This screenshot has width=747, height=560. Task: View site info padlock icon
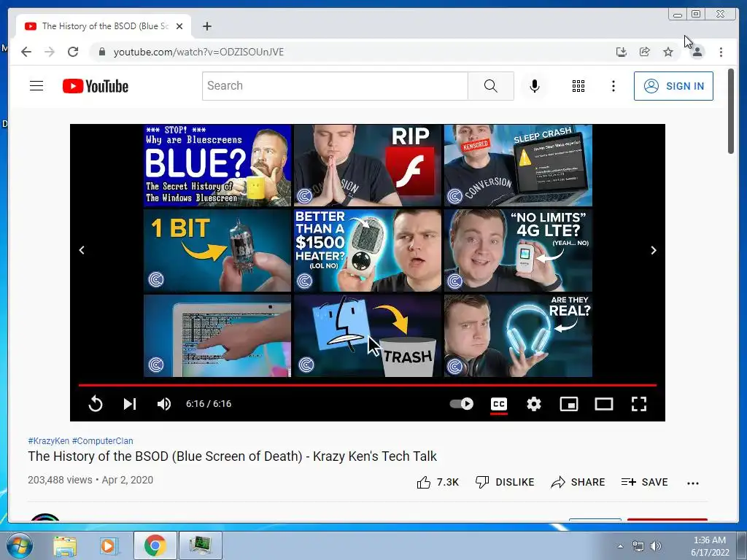point(101,52)
